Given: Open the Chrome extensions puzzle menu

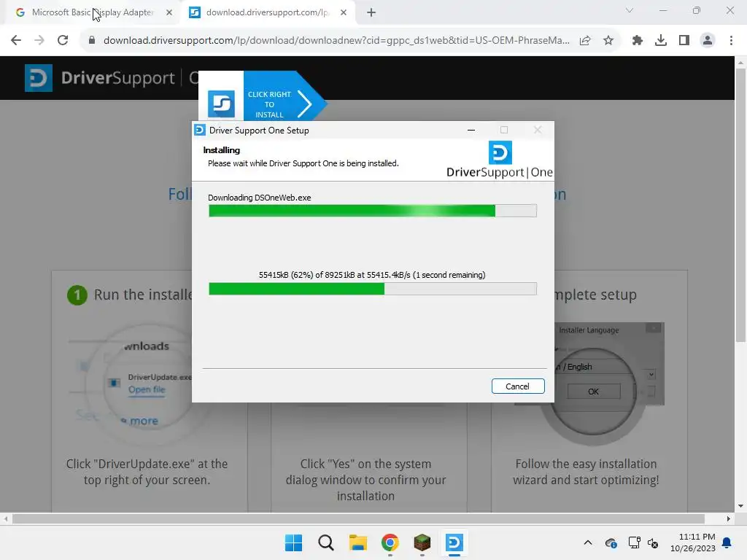Looking at the screenshot, I should pos(638,41).
